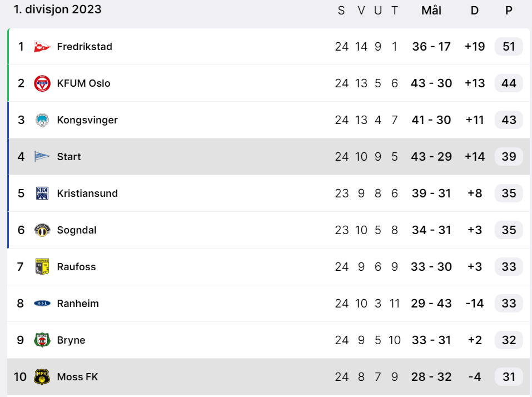This screenshot has height=397, width=532.
Task: Click the Raufoss yellow-black crest
Action: pyautogui.click(x=42, y=267)
